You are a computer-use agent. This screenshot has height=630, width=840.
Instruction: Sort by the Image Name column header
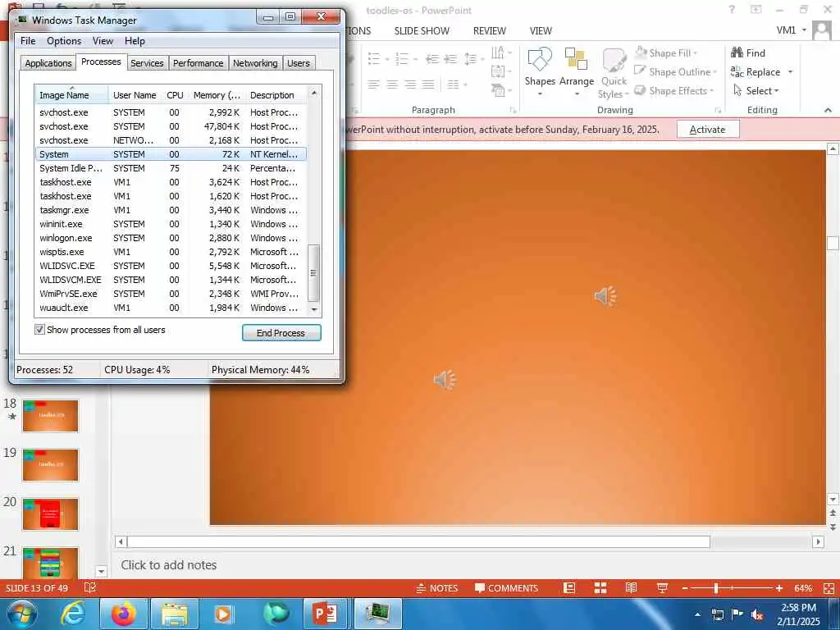[x=71, y=95]
